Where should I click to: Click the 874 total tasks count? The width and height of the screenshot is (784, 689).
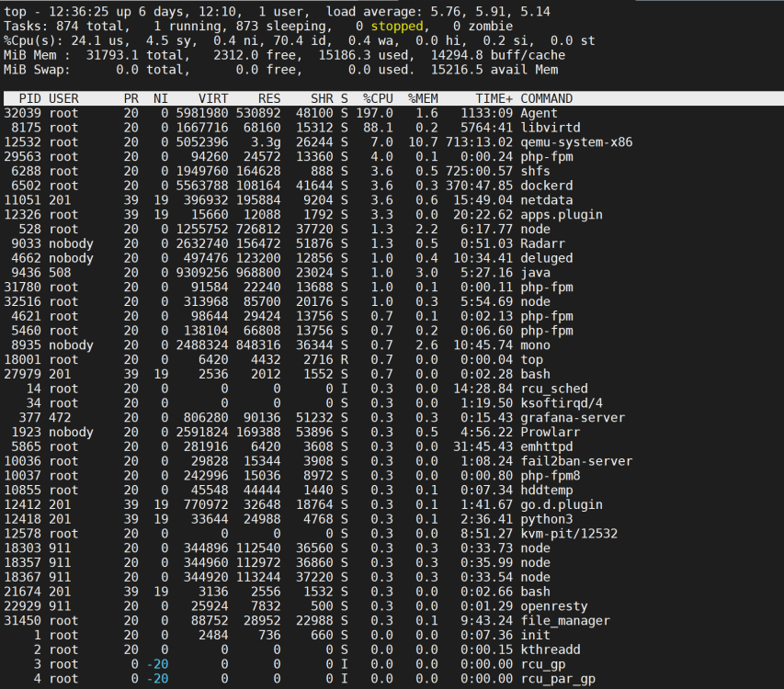pos(67,26)
